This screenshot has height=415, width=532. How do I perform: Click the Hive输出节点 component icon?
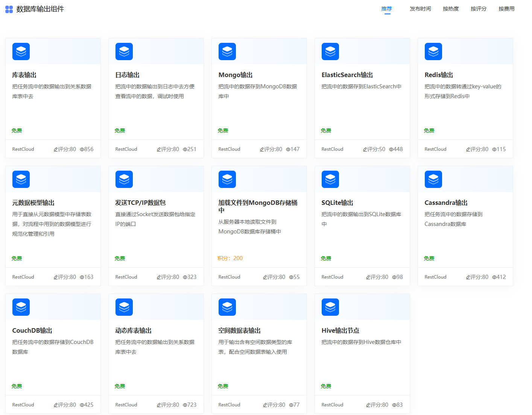point(330,307)
